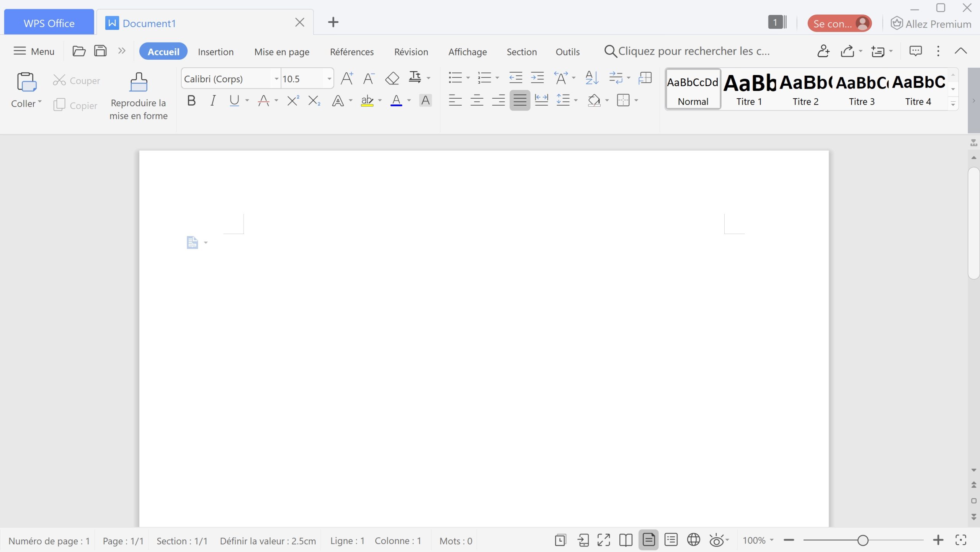Click the fullscreen expand arrows icon

(604, 540)
